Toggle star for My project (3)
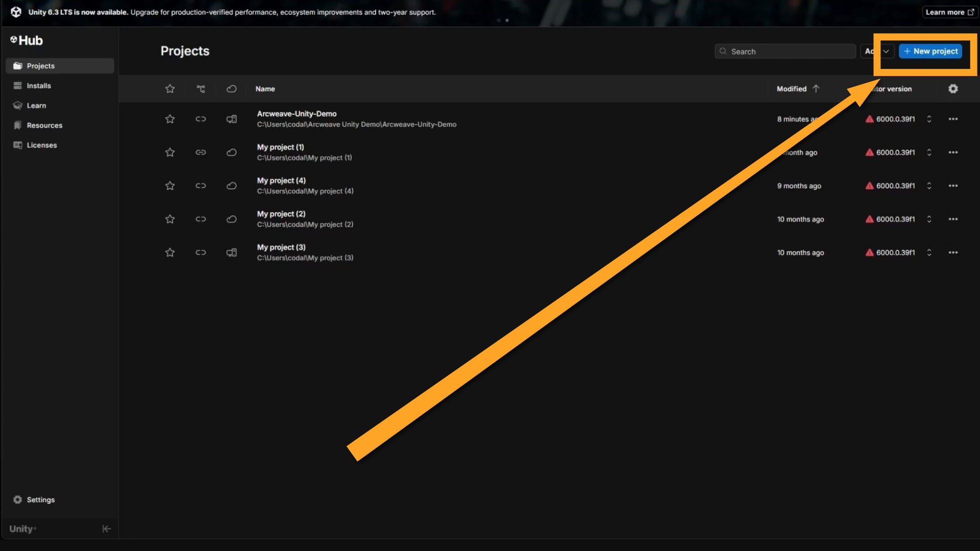Screen dimensions: 980x551 click(x=170, y=252)
